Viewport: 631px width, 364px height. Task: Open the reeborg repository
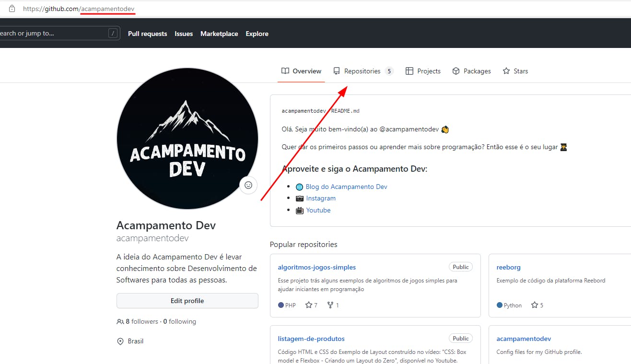pos(508,267)
